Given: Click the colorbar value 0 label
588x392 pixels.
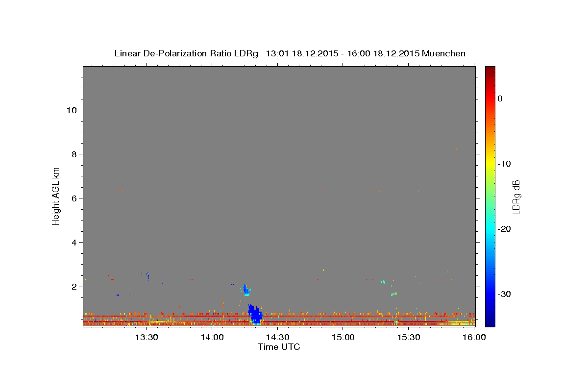Looking at the screenshot, I should click(500, 98).
